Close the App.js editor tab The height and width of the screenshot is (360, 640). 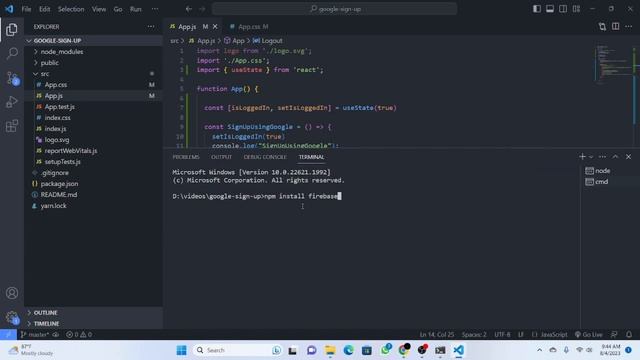(215, 27)
